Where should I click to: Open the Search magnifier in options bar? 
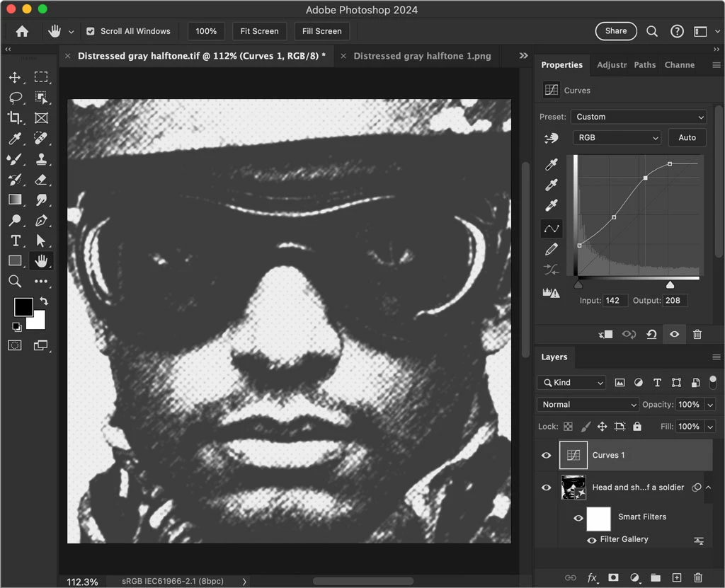(x=652, y=31)
